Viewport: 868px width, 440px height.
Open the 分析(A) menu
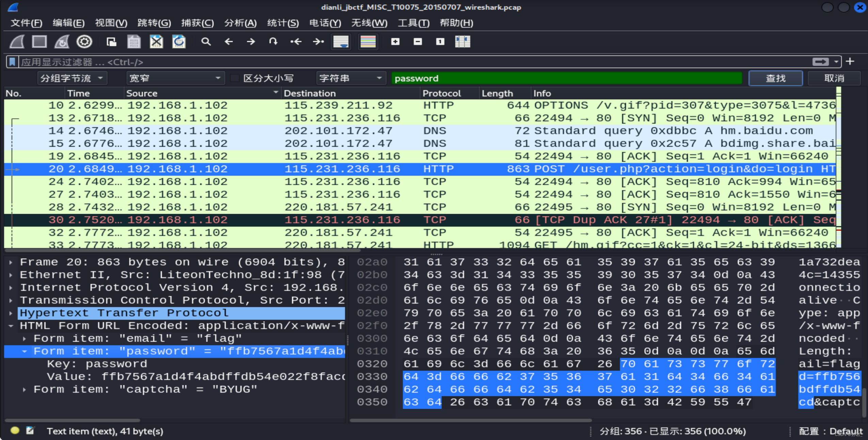click(240, 23)
